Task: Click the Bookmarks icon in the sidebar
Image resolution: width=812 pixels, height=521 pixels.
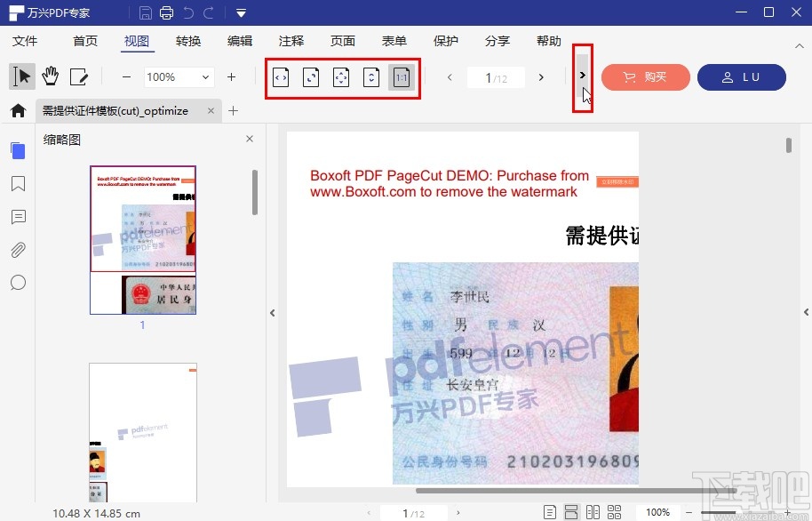Action: coord(18,183)
